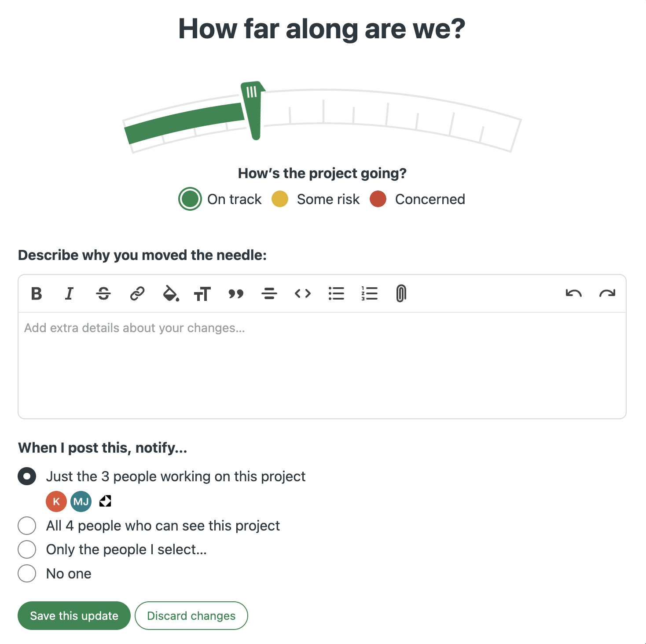Apply strikethrough formatting
Viewport: 646px width, 644px height.
coord(103,293)
